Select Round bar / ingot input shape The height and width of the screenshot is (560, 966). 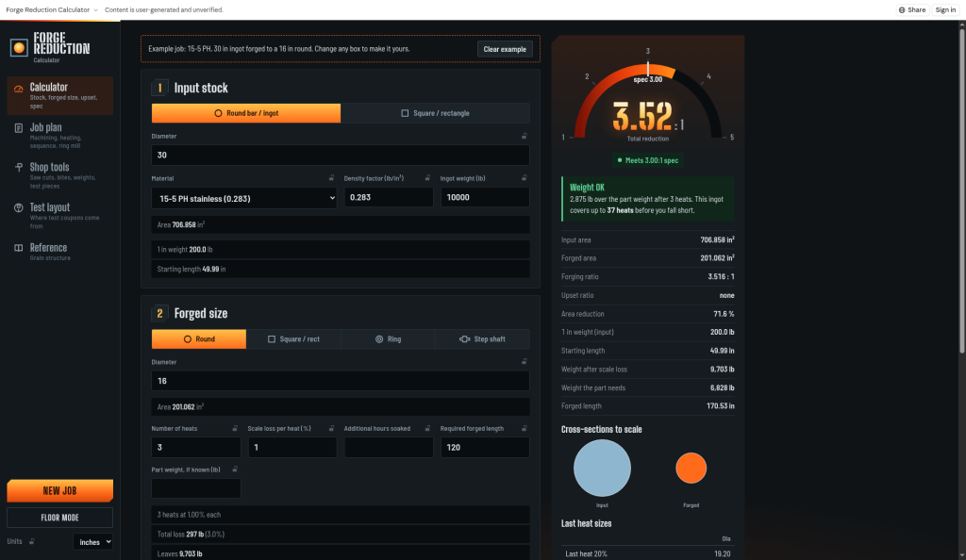(x=246, y=113)
